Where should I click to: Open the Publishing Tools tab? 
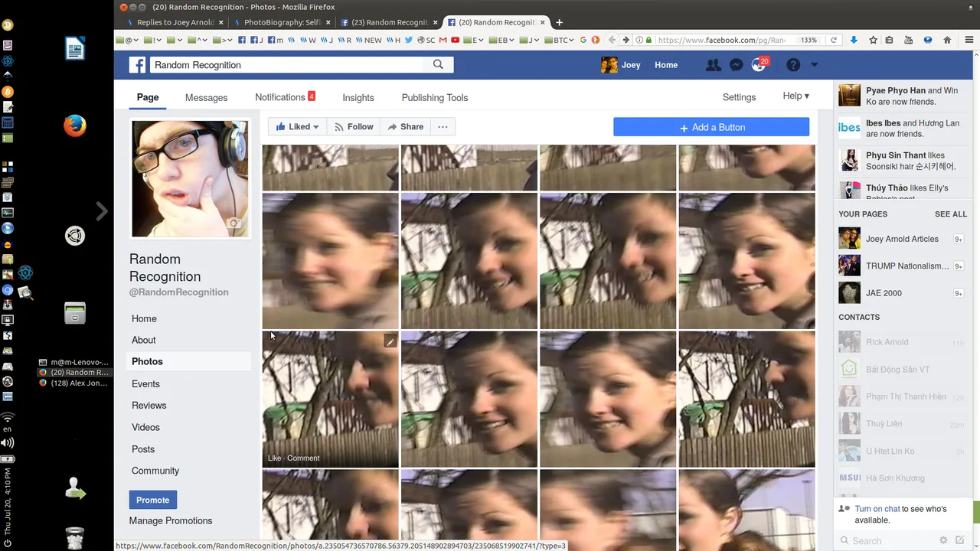click(x=434, y=97)
